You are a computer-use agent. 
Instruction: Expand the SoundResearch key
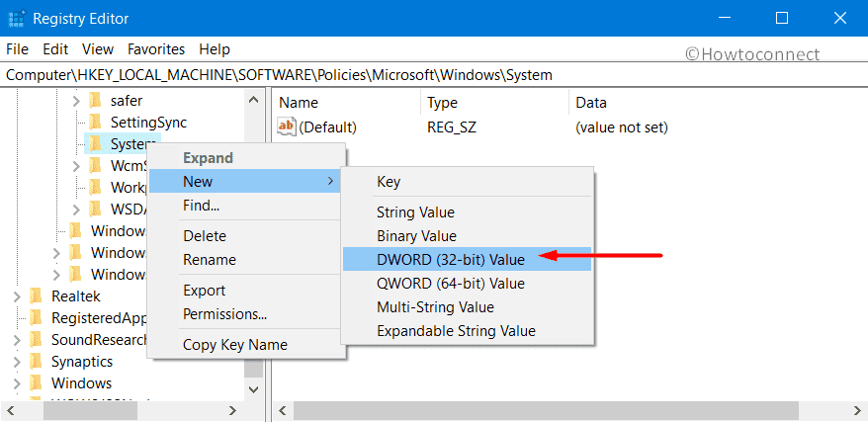pyautogui.click(x=17, y=339)
